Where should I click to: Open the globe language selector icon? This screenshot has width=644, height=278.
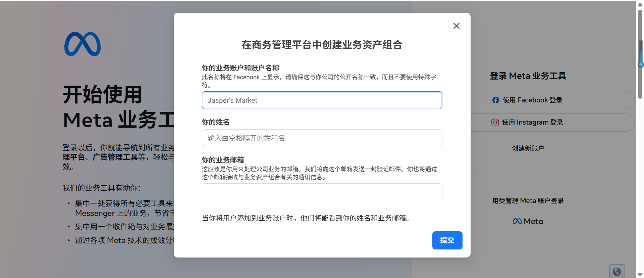[616, 271]
